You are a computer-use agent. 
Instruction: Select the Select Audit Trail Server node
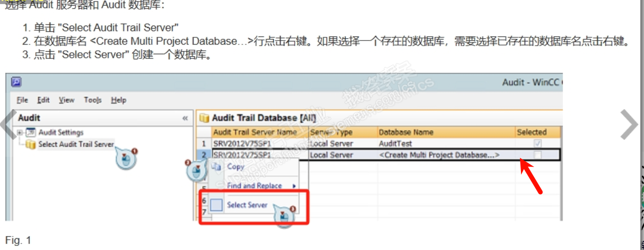tap(76, 144)
